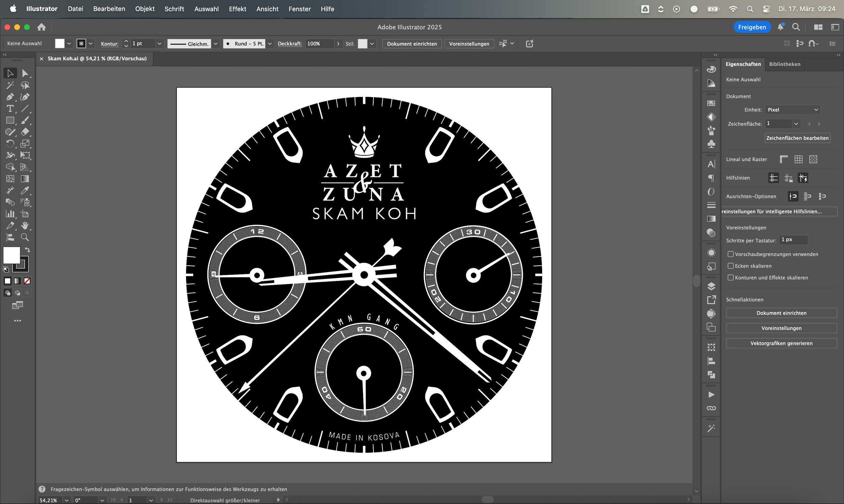Switch to the Bibliotheken tab
This screenshot has height=504, width=844.
click(784, 64)
